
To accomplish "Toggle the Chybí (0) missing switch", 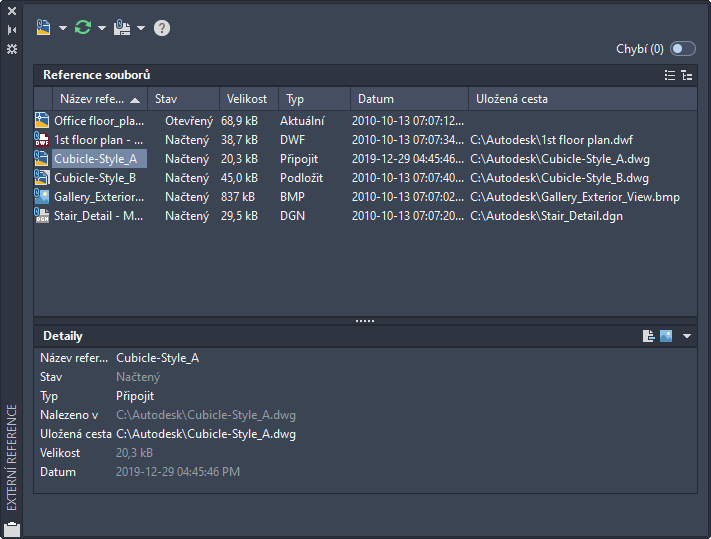I will point(683,48).
